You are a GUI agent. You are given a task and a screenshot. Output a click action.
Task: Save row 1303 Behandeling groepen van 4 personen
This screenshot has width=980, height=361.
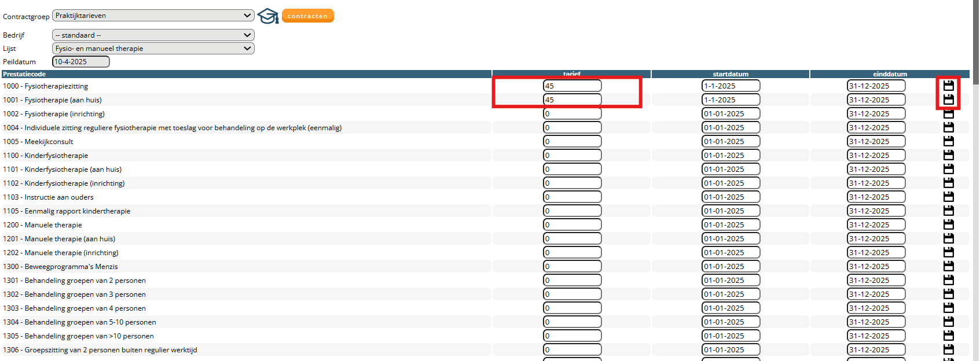pyautogui.click(x=948, y=308)
